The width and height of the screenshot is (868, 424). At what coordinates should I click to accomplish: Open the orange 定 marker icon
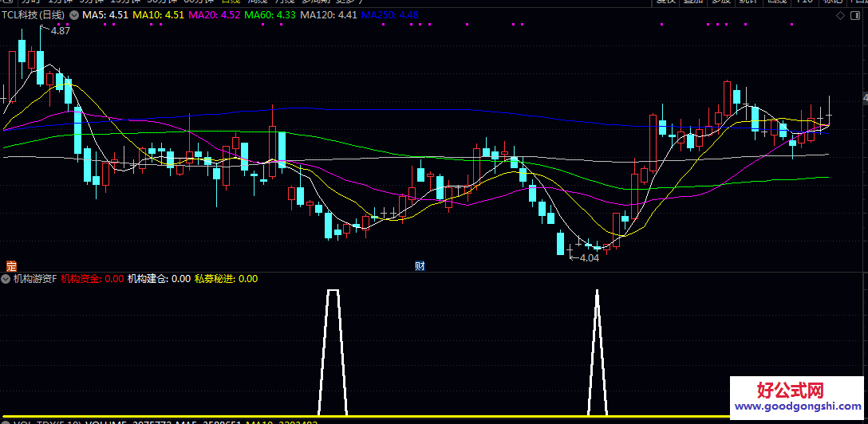10,266
